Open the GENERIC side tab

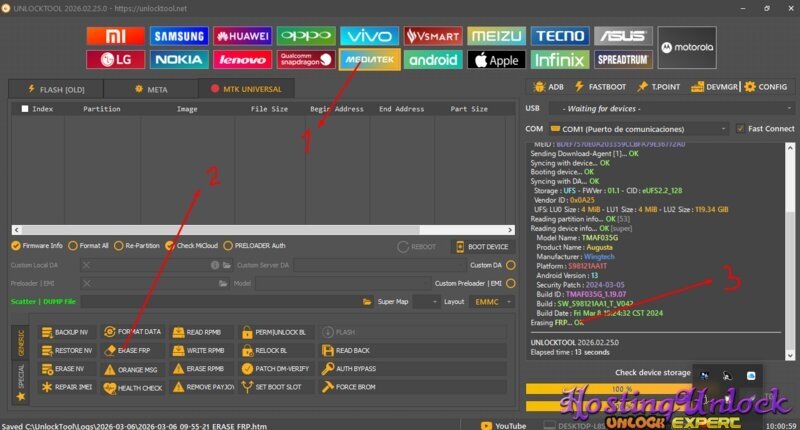tap(21, 342)
